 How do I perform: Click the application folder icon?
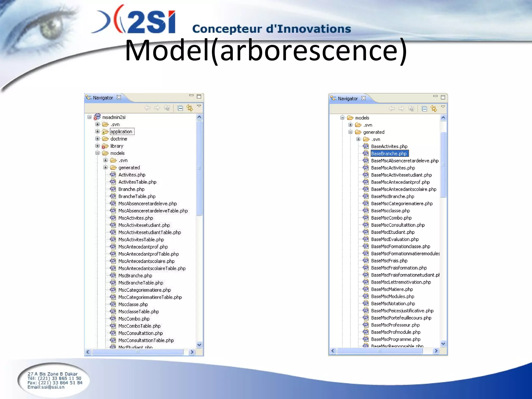[105, 132]
